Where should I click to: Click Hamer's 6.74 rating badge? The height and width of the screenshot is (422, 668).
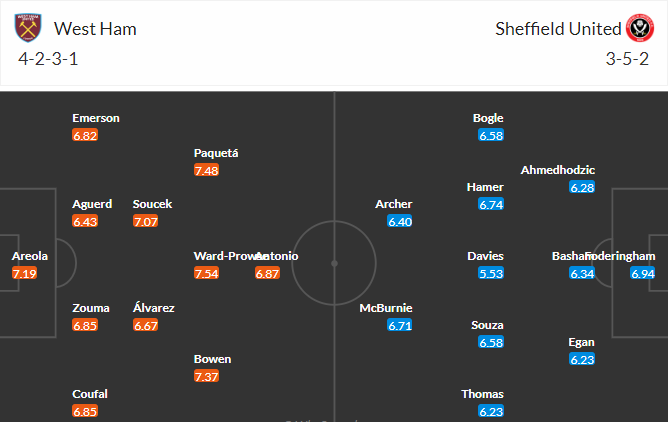click(491, 204)
